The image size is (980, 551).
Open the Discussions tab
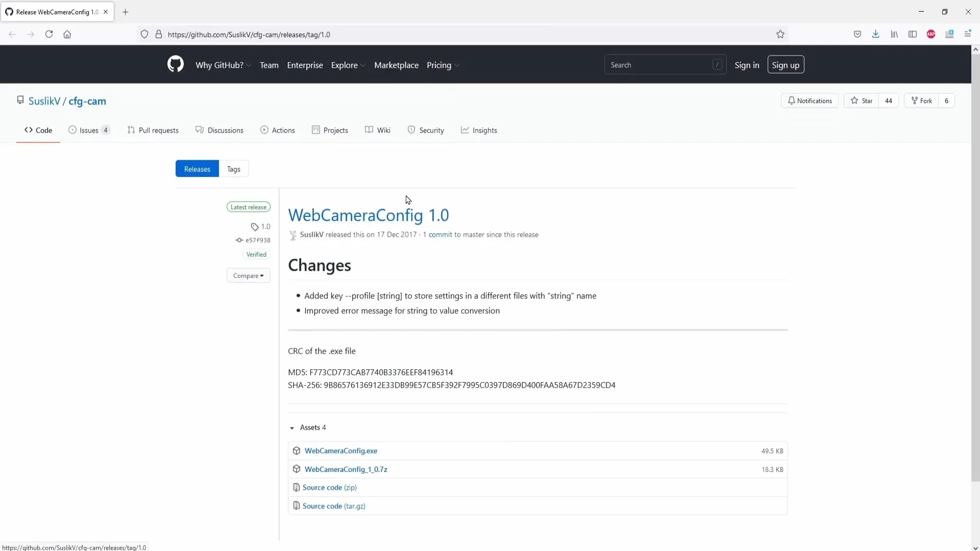(219, 130)
